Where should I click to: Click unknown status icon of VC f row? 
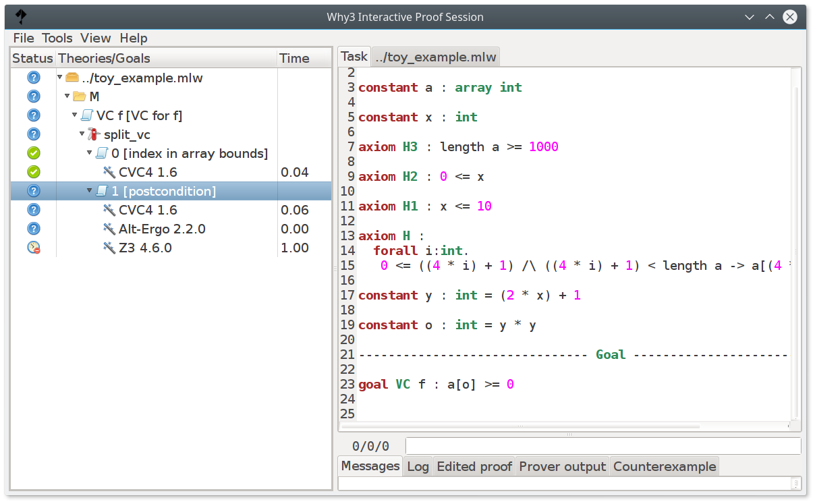click(x=34, y=115)
